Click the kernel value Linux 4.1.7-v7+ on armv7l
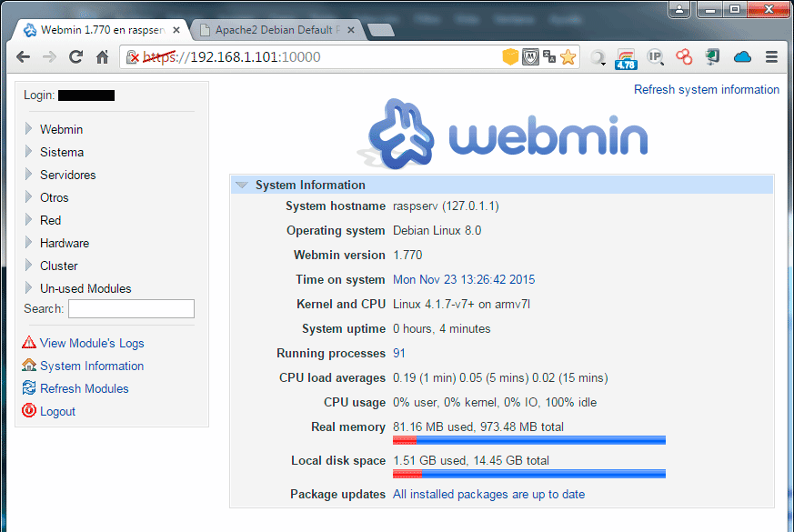 click(x=462, y=305)
